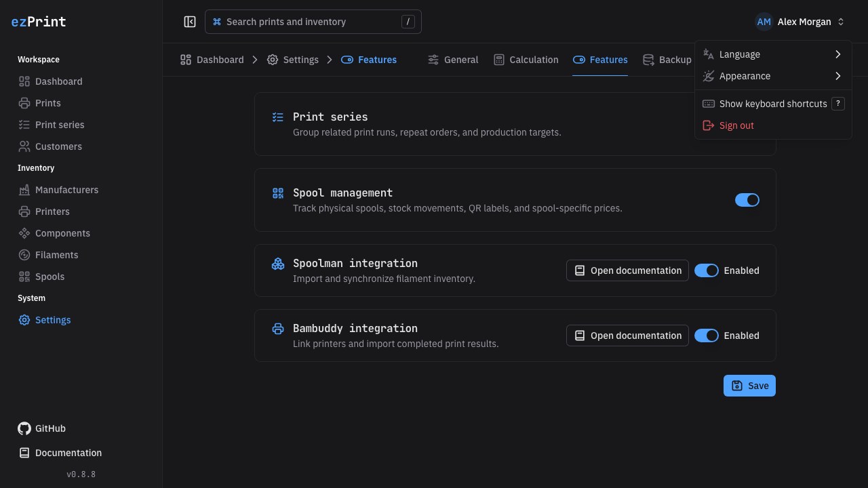Click the Spoolman integration heading

[355, 263]
